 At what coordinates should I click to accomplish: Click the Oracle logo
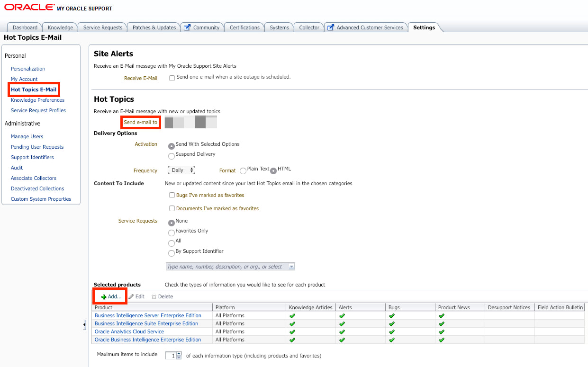coord(28,7)
